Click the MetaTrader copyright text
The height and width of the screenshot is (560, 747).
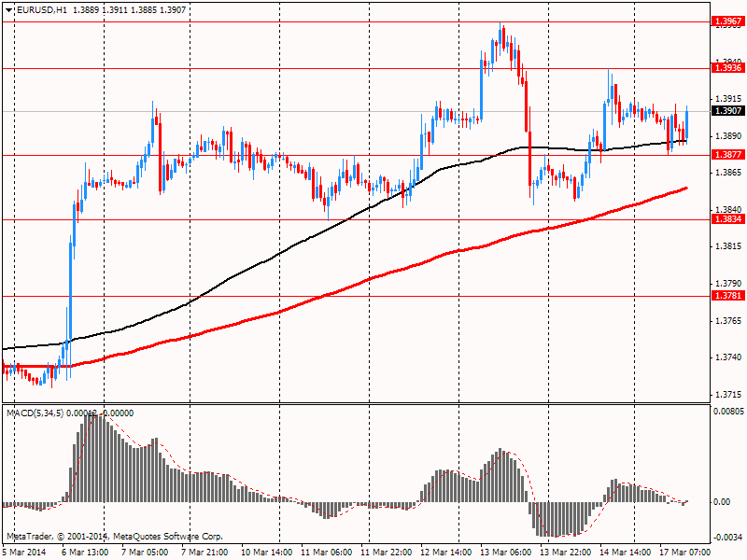pyautogui.click(x=115, y=536)
